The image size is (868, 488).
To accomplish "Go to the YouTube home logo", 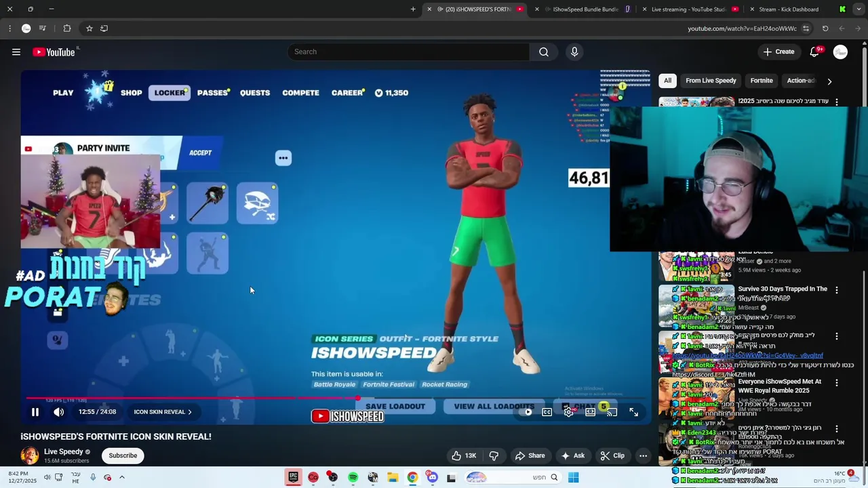I will (x=54, y=52).
